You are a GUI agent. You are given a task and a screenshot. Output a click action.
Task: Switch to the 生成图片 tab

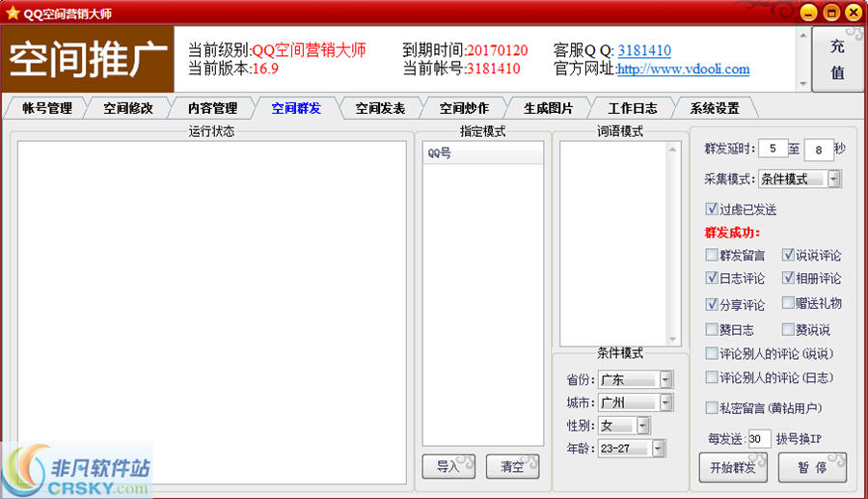click(549, 108)
